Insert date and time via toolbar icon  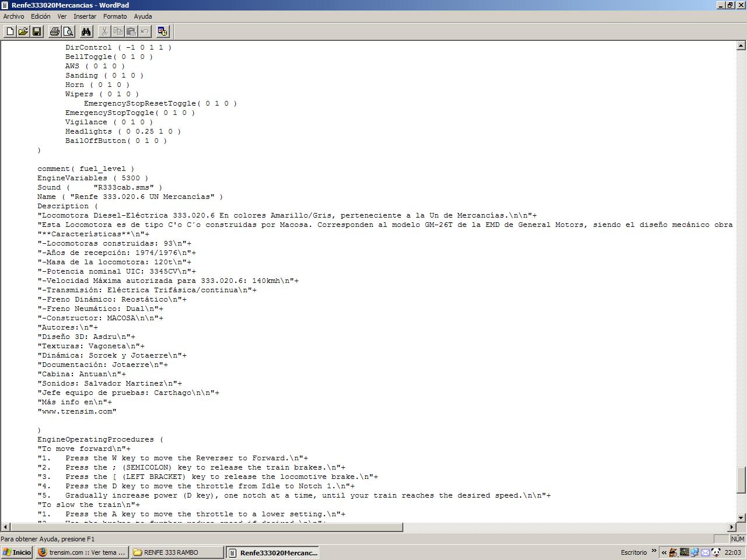point(162,32)
